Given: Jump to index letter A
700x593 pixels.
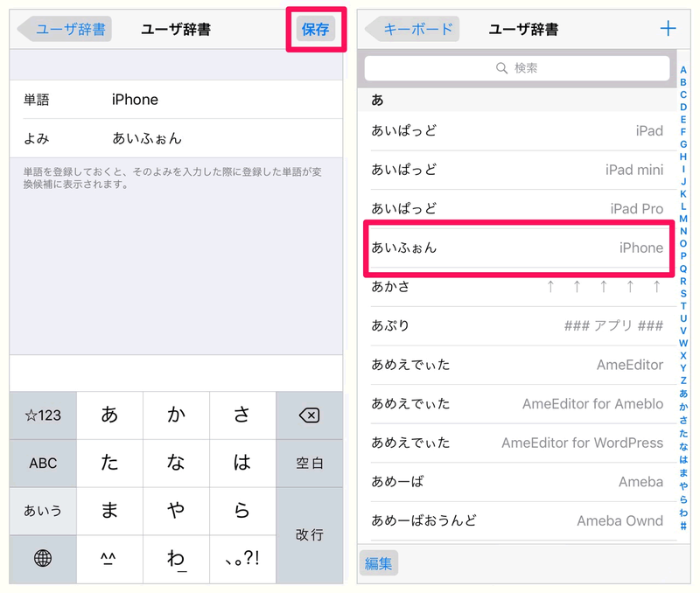Looking at the screenshot, I should 683,70.
